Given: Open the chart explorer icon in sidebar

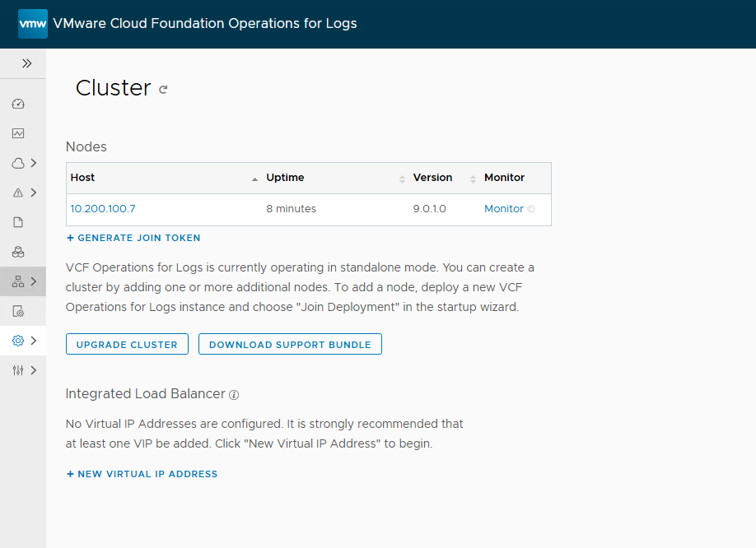Looking at the screenshot, I should 18,133.
